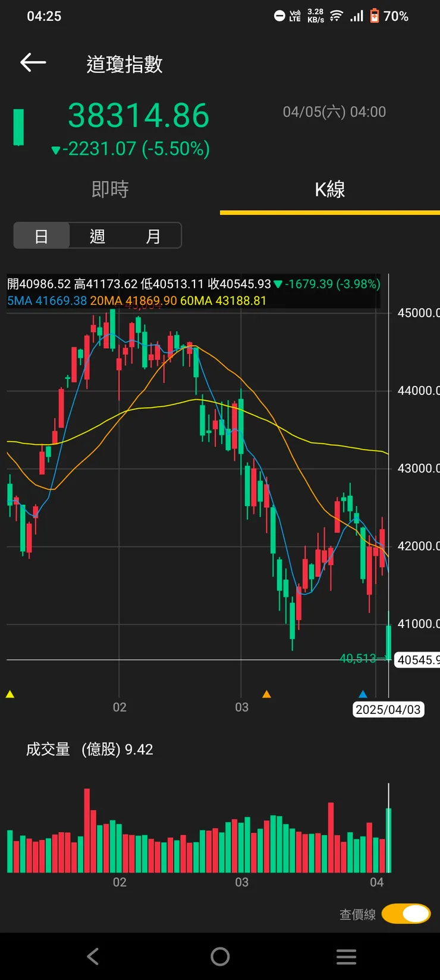Tap the signal strength icon

tap(357, 15)
